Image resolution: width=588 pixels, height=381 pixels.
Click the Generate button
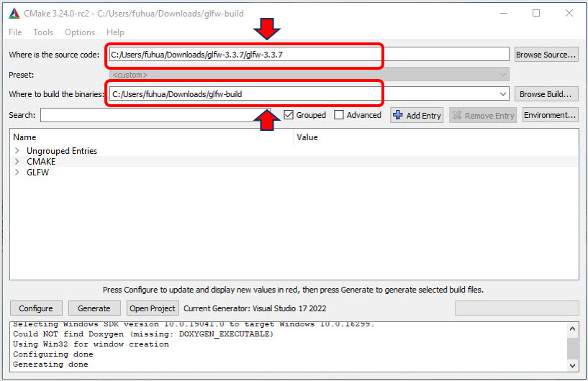(x=94, y=308)
